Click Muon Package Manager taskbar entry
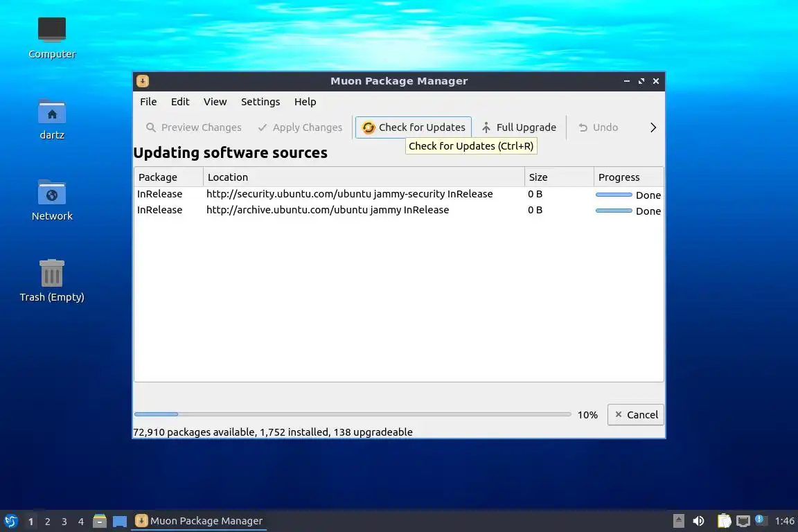798x532 pixels. (199, 521)
